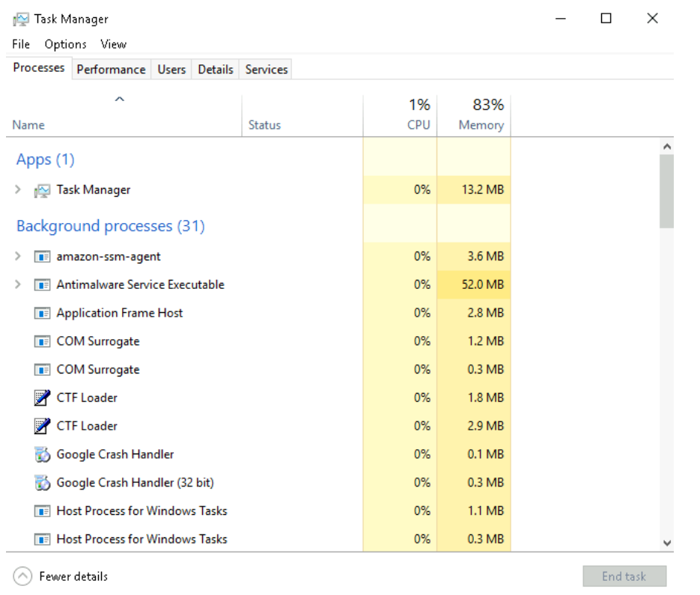Viewport: 700px width, 595px height.
Task: Click the scrollbar down arrow
Action: (666, 543)
